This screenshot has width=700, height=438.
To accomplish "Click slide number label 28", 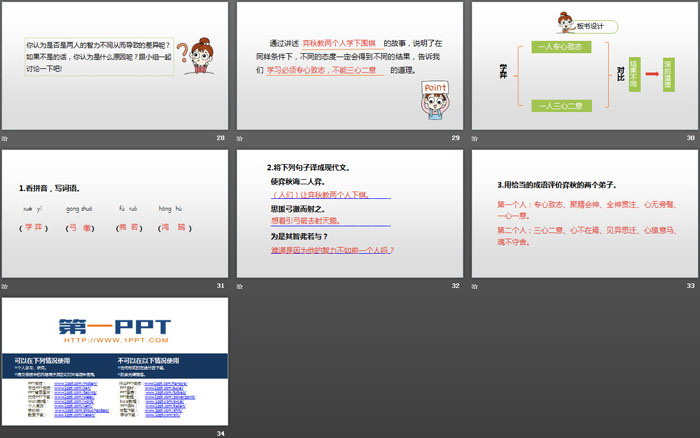I will [x=221, y=138].
